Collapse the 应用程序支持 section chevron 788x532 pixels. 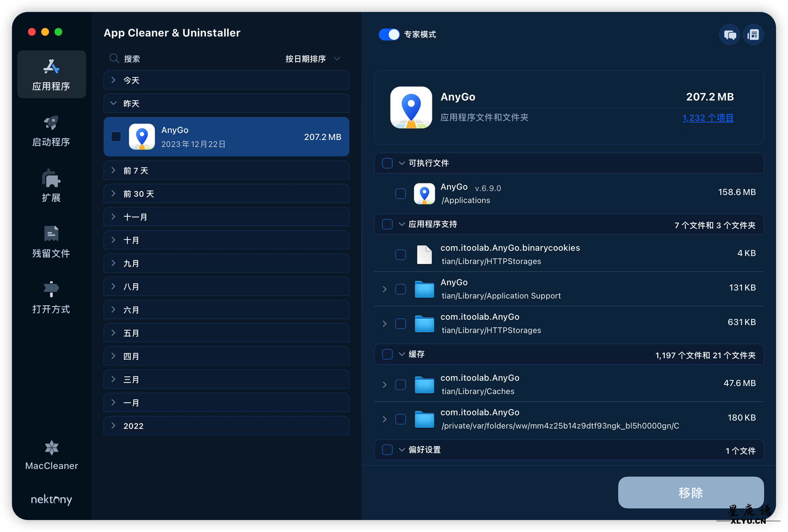[402, 224]
